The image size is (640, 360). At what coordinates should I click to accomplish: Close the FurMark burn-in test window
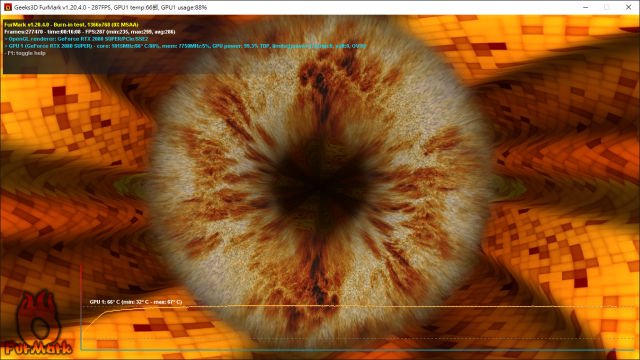point(629,7)
